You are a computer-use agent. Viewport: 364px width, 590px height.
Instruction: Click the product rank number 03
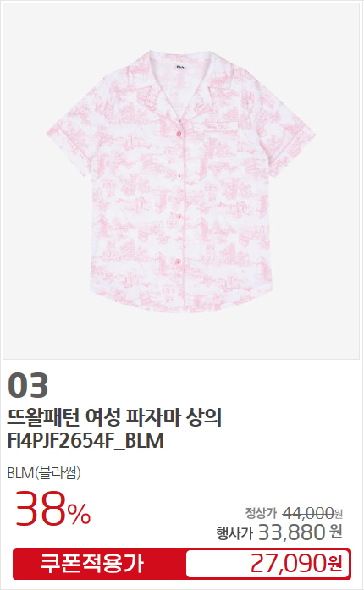point(28,385)
